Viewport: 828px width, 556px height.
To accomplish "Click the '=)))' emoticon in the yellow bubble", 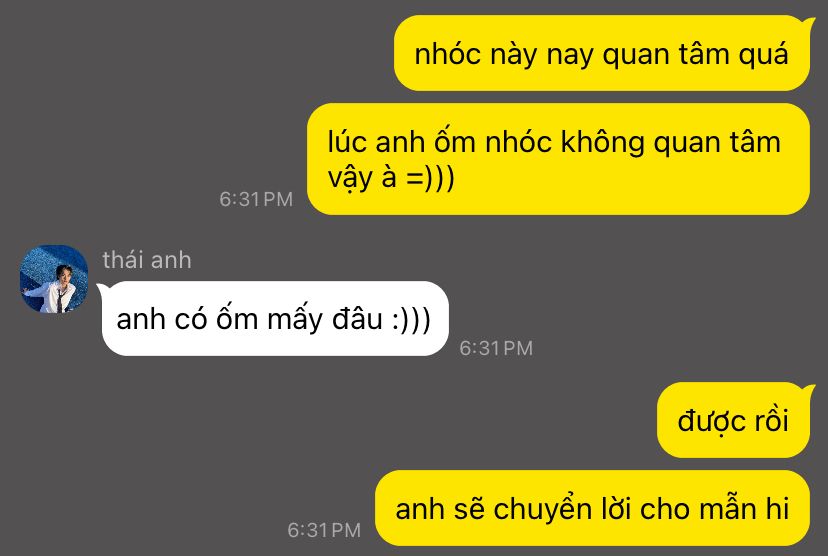I will tap(430, 177).
